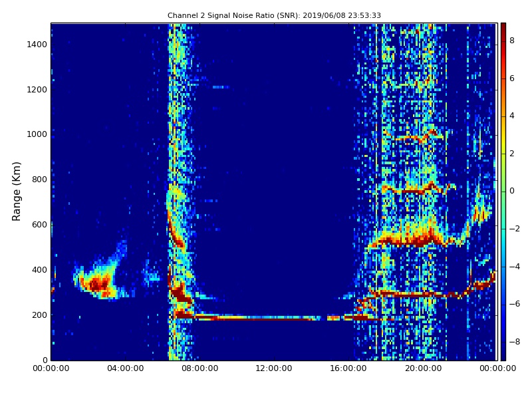Click the 600 range tick label
The height and width of the screenshot is (399, 532).
(39, 225)
